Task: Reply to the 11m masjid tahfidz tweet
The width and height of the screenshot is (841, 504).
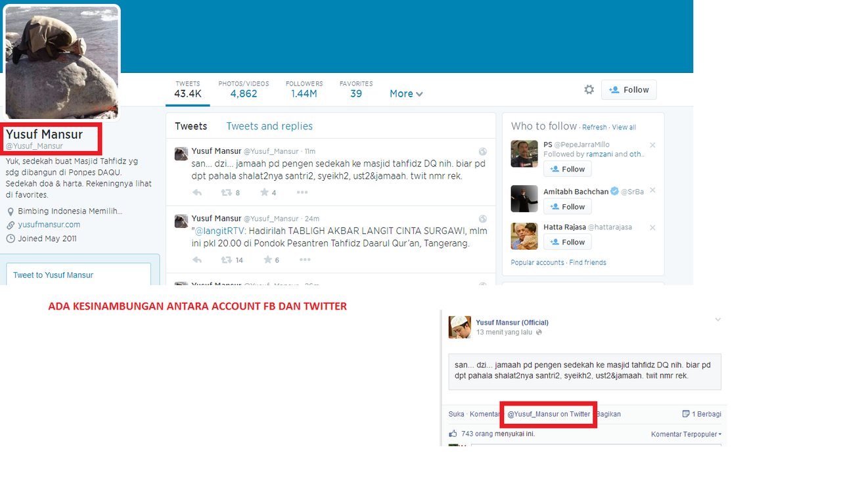Action: [197, 193]
